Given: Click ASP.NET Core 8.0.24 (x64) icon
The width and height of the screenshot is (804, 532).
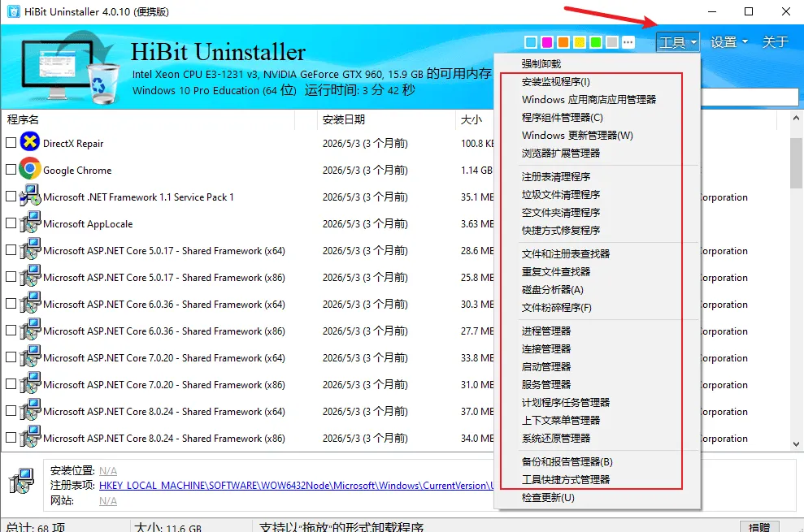Looking at the screenshot, I should 30,410.
